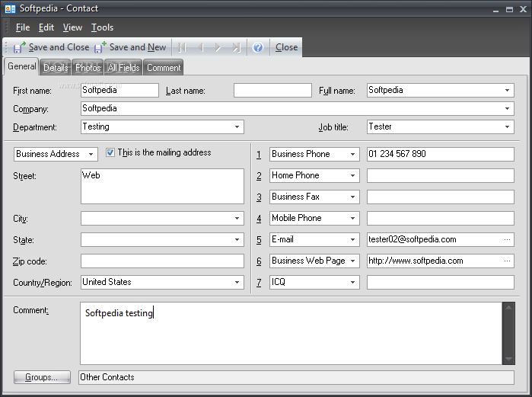Expand the City dropdown

[x=237, y=219]
